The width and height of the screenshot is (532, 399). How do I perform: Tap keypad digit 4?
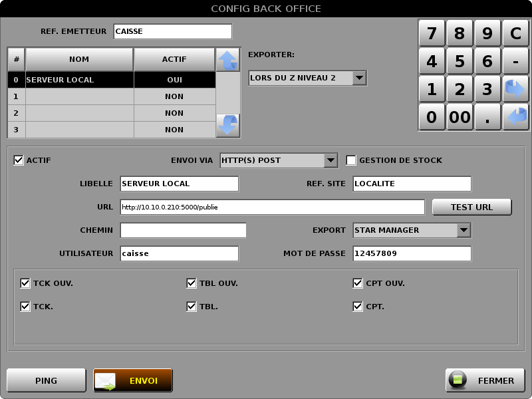pyautogui.click(x=432, y=61)
